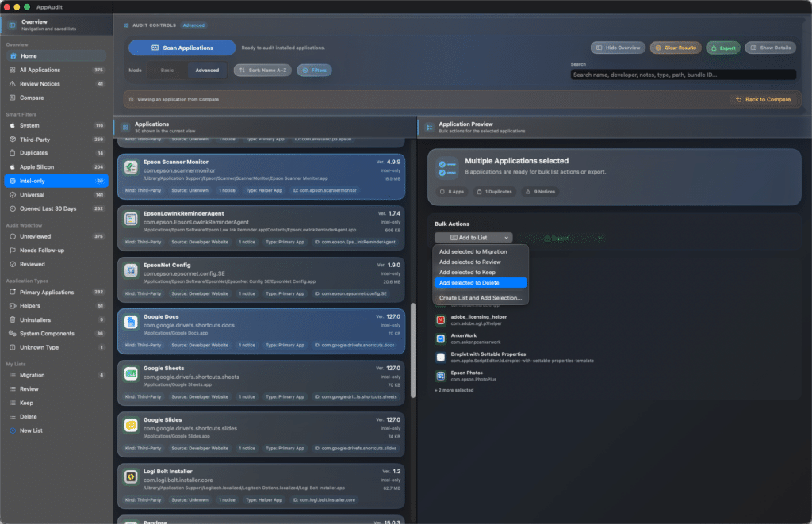Screen dimensions: 812x524
Task: Click the 1 Duplicates summary chip
Action: 495,192
